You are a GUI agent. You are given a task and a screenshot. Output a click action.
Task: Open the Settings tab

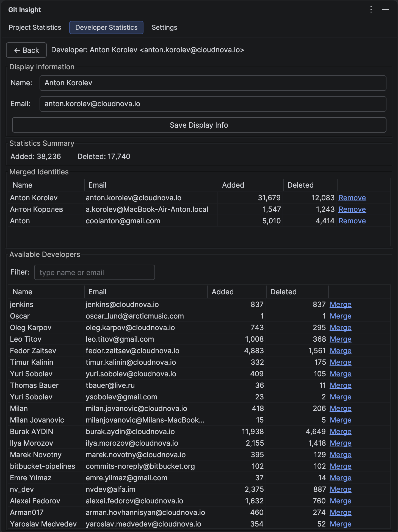coord(164,28)
